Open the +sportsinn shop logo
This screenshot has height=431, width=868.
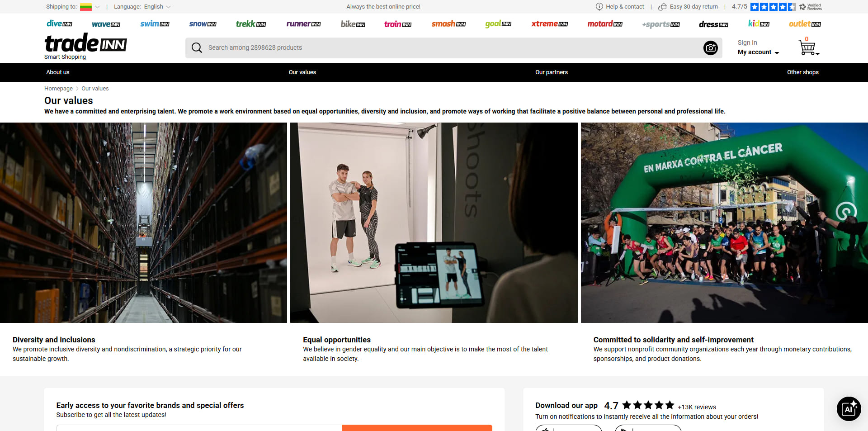point(661,24)
